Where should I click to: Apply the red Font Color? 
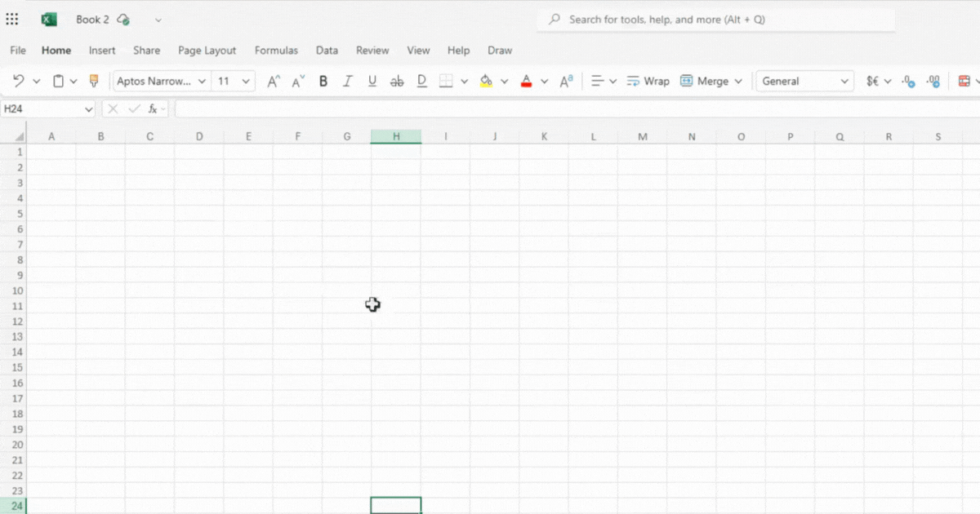point(527,81)
